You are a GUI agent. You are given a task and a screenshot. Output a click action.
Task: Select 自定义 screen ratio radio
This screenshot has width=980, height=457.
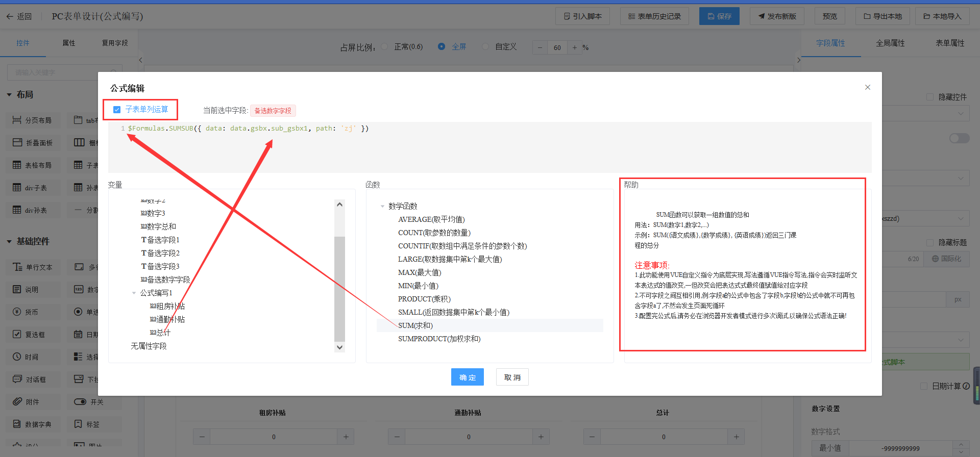pyautogui.click(x=485, y=46)
